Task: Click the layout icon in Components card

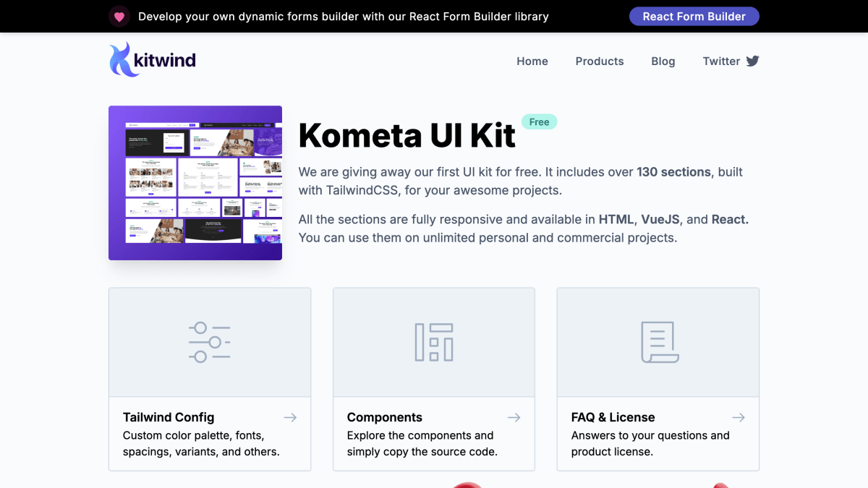Action: click(434, 342)
